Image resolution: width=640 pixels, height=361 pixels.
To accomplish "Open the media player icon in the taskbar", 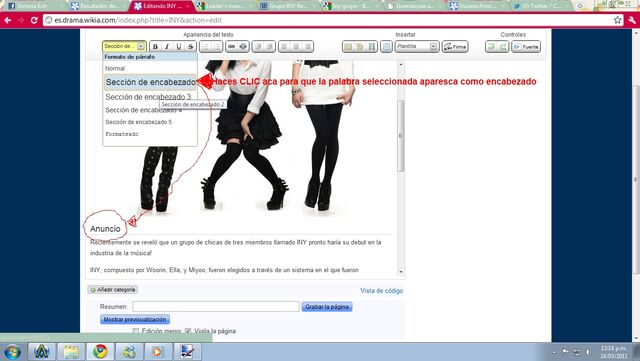I will (157, 352).
